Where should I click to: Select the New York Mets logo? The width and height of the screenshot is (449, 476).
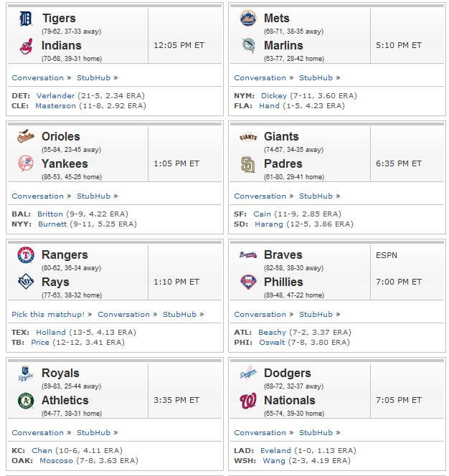[248, 18]
